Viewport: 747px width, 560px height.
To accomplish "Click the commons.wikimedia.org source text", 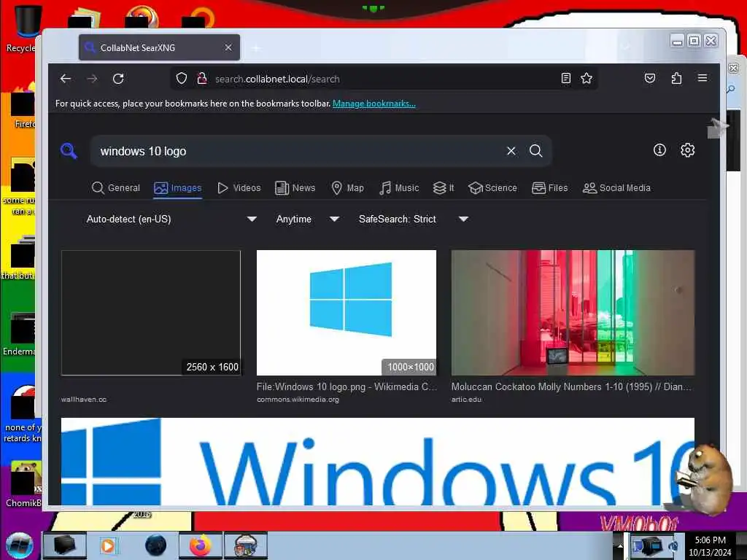I will [x=298, y=400].
